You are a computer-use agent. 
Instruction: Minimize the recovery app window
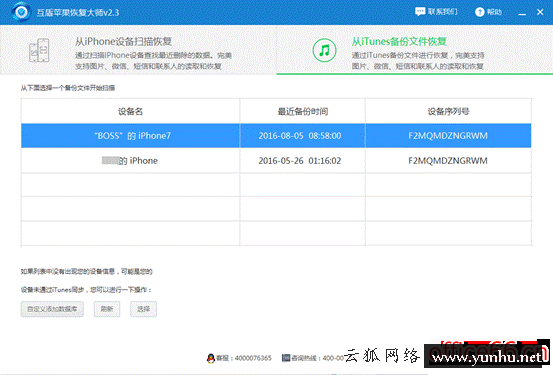pos(522,13)
